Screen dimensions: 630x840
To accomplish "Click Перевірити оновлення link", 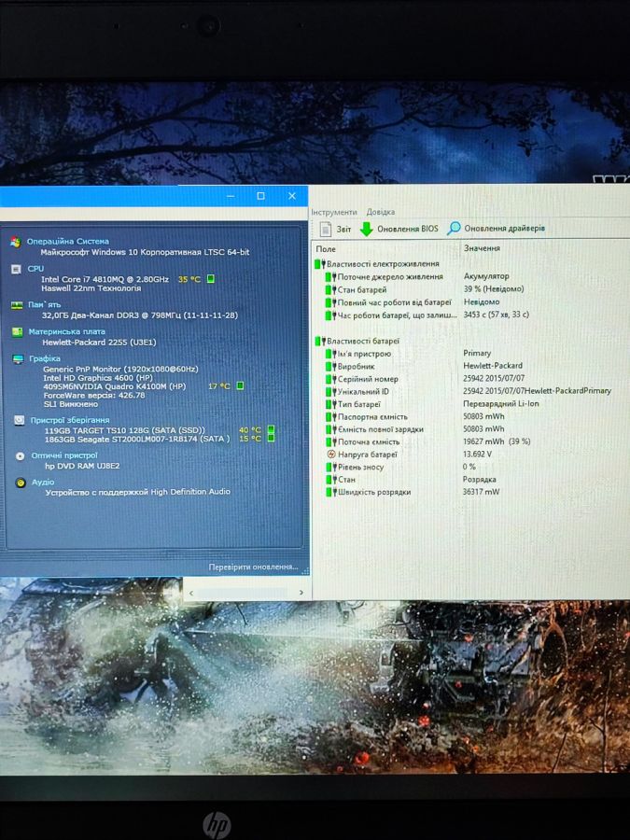I will (x=253, y=567).
